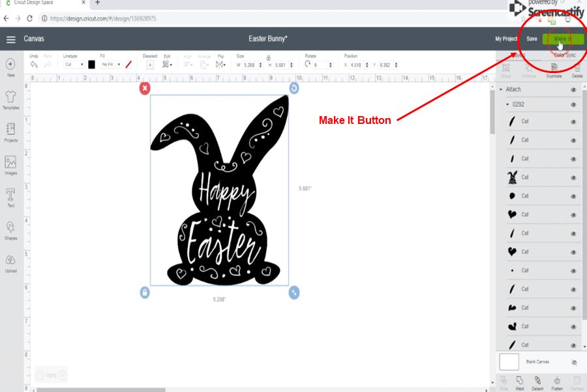Open My Projects link
The image size is (587, 392).
coord(505,39)
